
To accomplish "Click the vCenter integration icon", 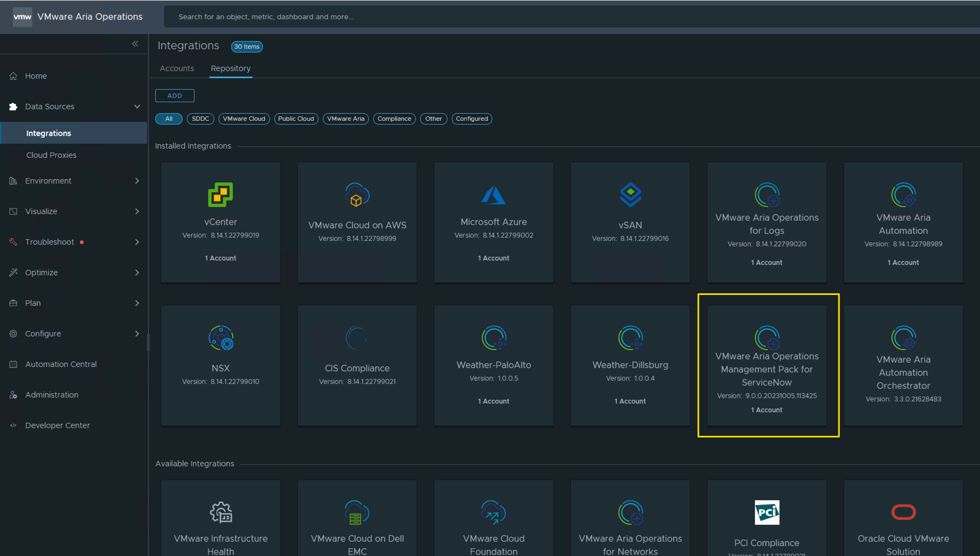I will [x=220, y=195].
